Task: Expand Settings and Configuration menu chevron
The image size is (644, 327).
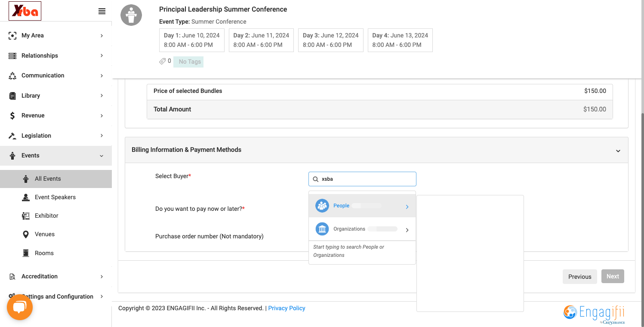Action: pyautogui.click(x=102, y=296)
